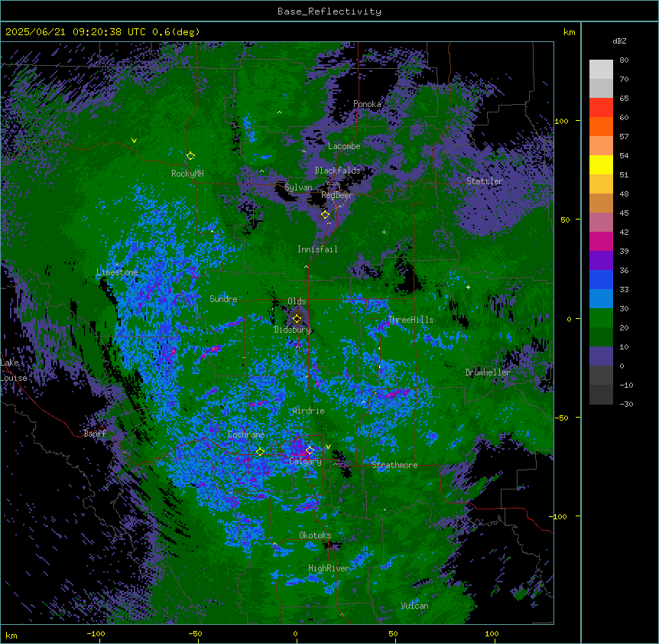Click the Strathmore city label
This screenshot has height=644, width=659.
394,465
